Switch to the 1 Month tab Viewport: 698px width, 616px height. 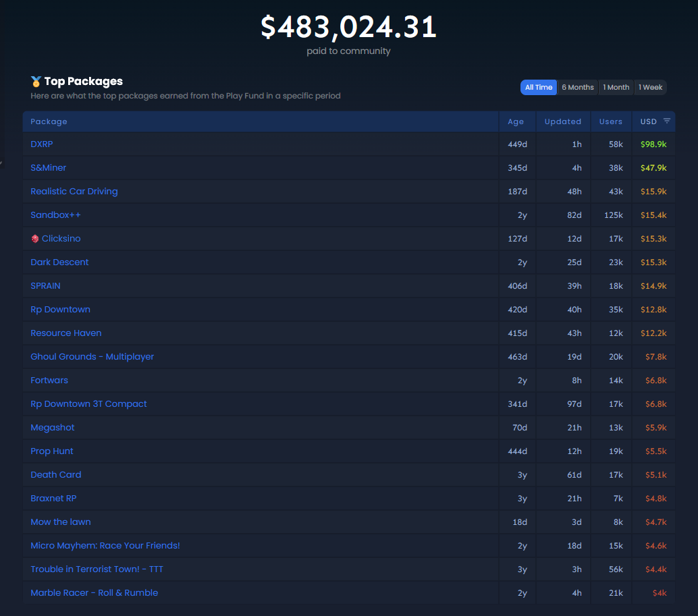(x=616, y=87)
